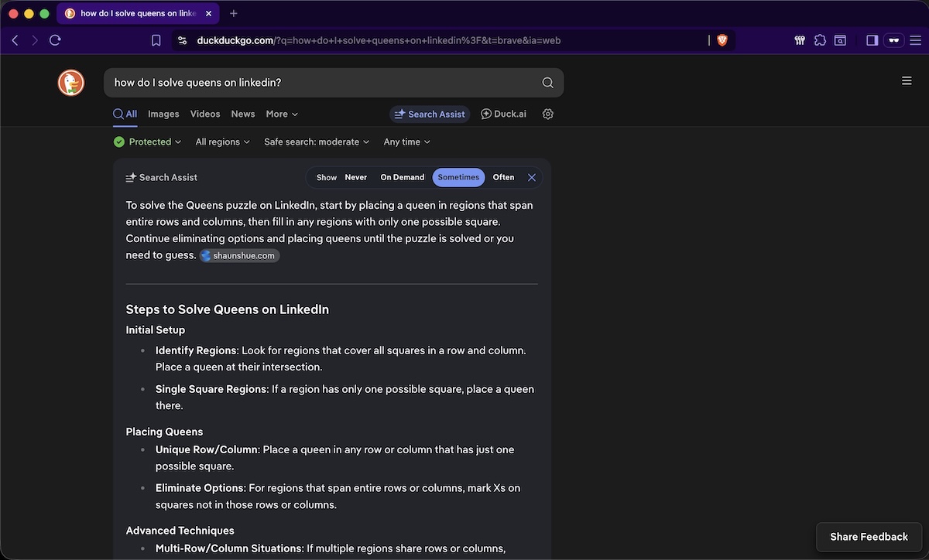Open the passwords key icon in toolbar

point(800,39)
